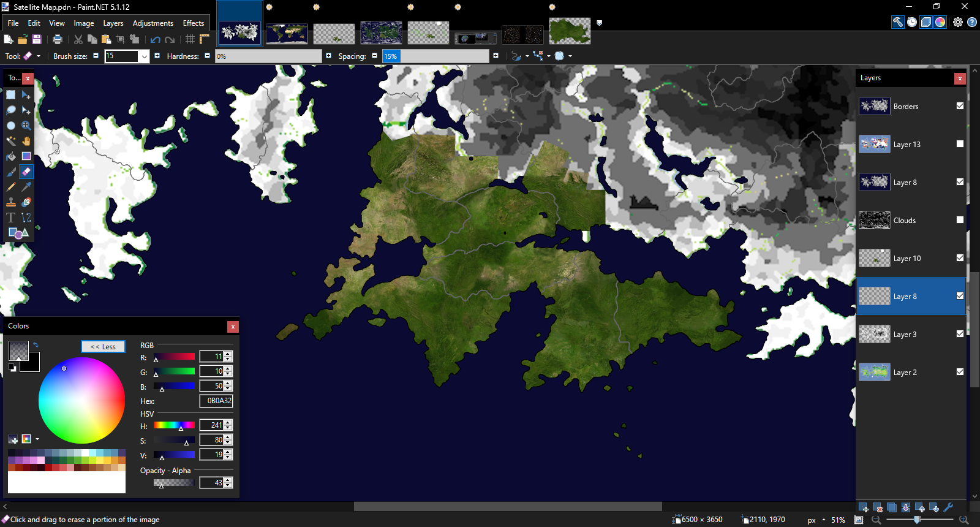Show the Clouds layer
Screen dimensions: 980x527
coord(960,220)
